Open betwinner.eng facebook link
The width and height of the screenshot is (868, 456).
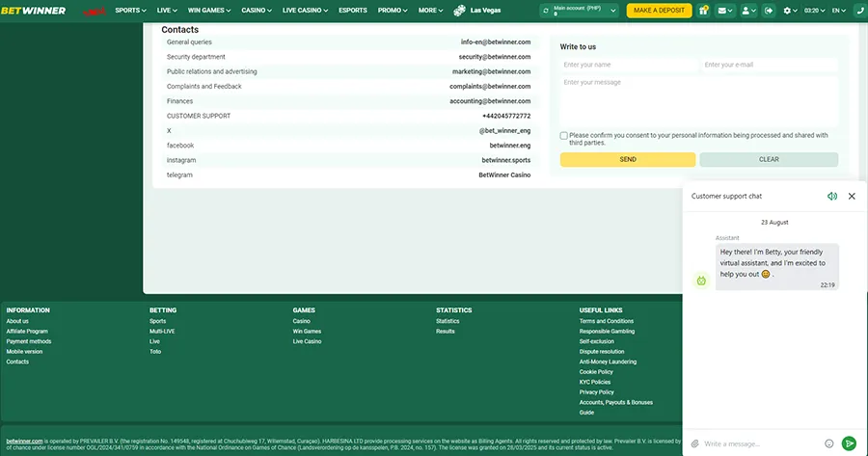point(510,146)
